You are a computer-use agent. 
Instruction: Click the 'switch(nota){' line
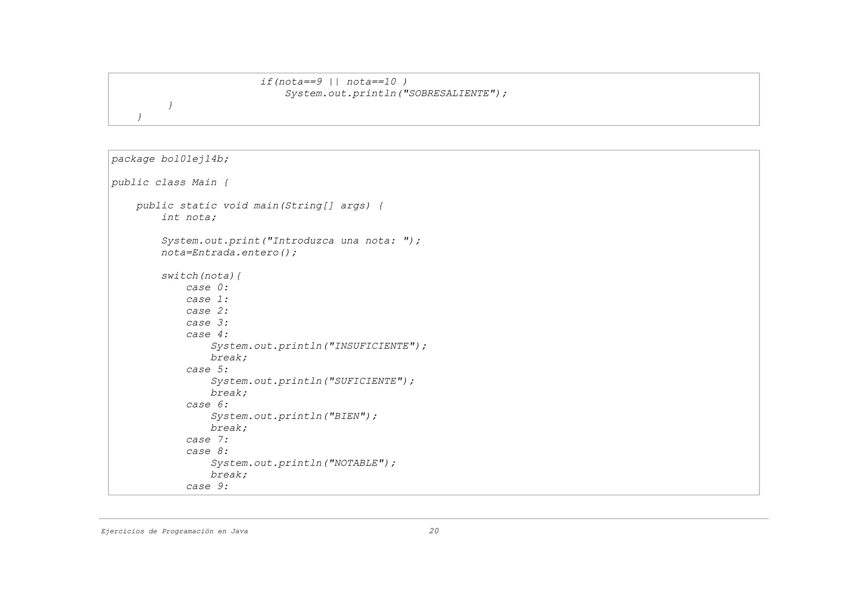pyautogui.click(x=201, y=276)
